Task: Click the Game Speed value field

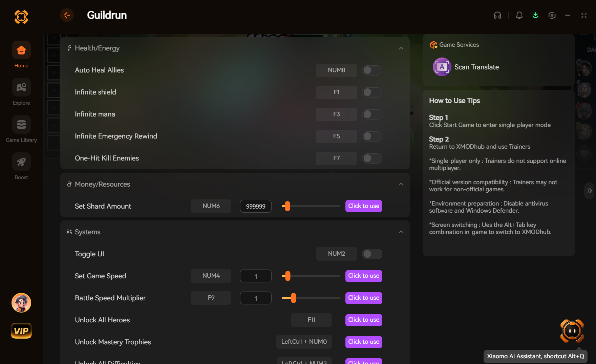Action: [256, 276]
